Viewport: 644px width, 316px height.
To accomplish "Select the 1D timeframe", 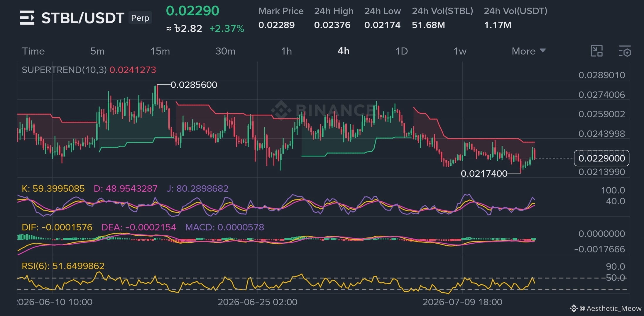I will [402, 51].
